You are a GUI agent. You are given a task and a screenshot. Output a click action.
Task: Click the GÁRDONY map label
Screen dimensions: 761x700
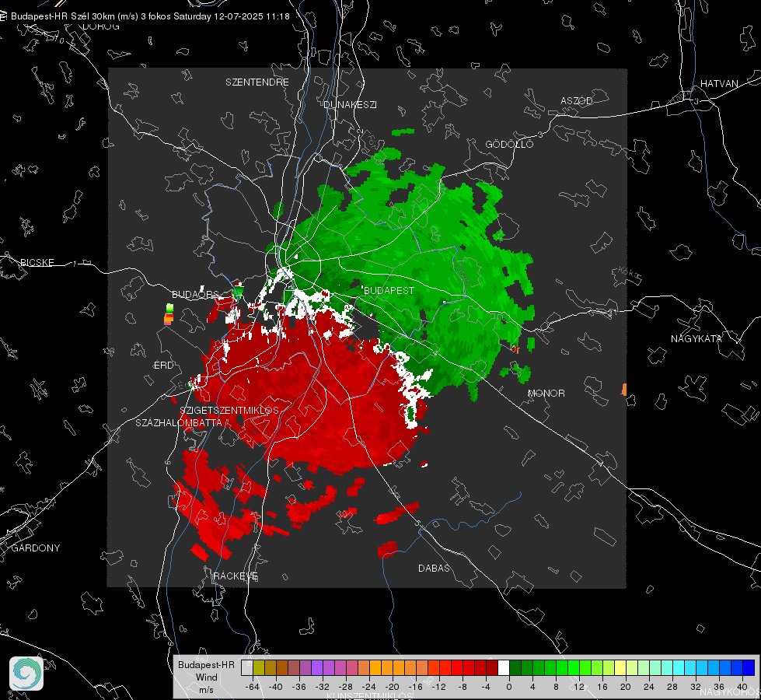36,548
